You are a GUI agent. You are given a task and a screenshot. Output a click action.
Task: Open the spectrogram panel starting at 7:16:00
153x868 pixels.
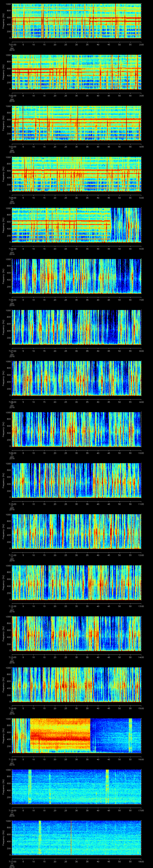coord(77,786)
